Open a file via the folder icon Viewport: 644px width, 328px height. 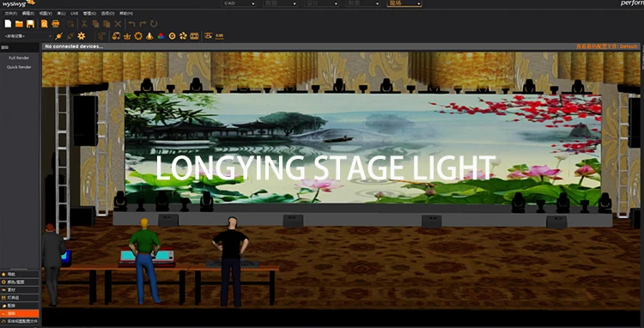(19, 24)
